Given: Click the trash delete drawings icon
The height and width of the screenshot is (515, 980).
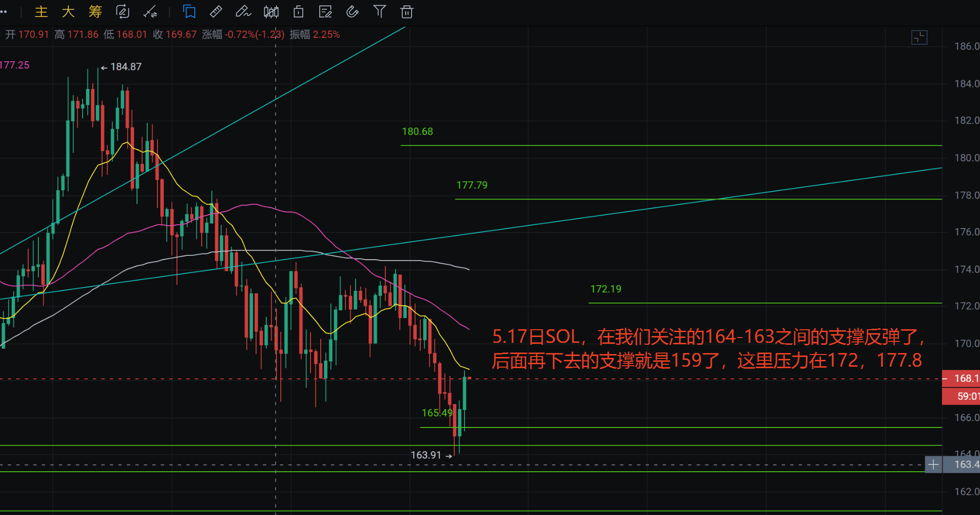Looking at the screenshot, I should (407, 12).
